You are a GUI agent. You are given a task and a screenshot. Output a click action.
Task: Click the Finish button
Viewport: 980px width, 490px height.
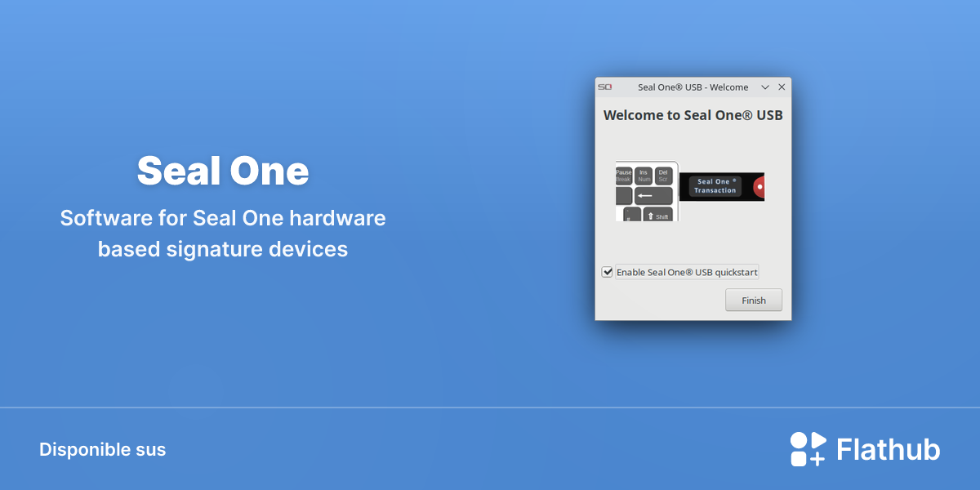(753, 300)
